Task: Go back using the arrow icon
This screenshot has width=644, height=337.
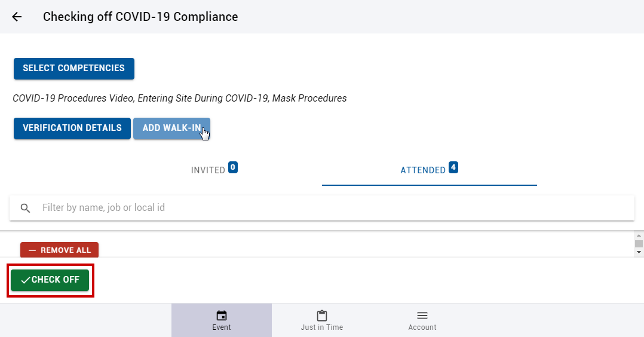Action: coord(17,17)
